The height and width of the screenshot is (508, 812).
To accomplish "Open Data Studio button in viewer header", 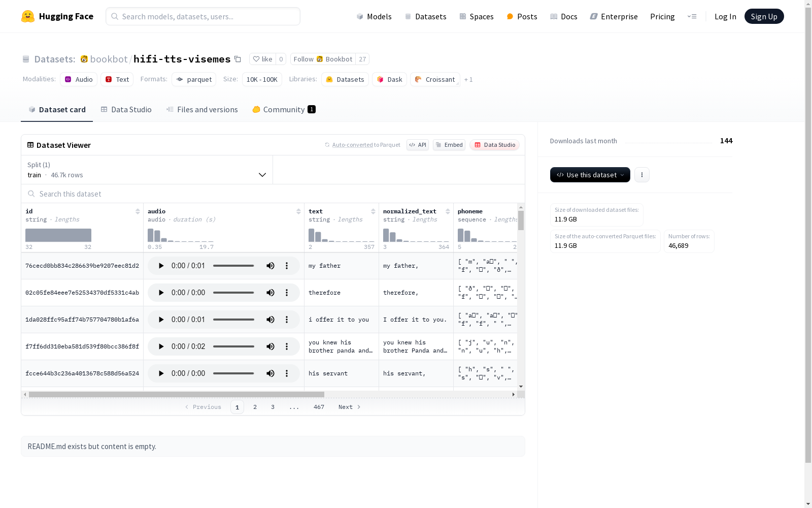I will (495, 145).
